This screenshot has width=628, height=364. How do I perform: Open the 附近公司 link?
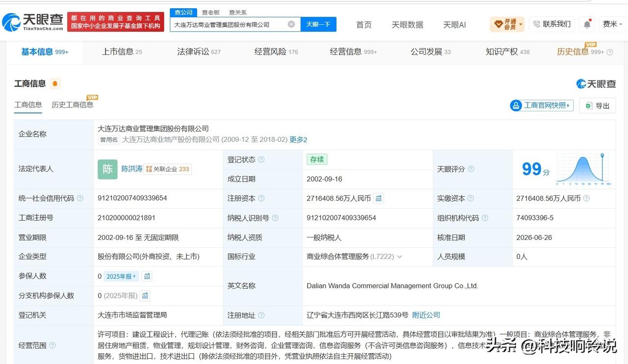(x=426, y=315)
